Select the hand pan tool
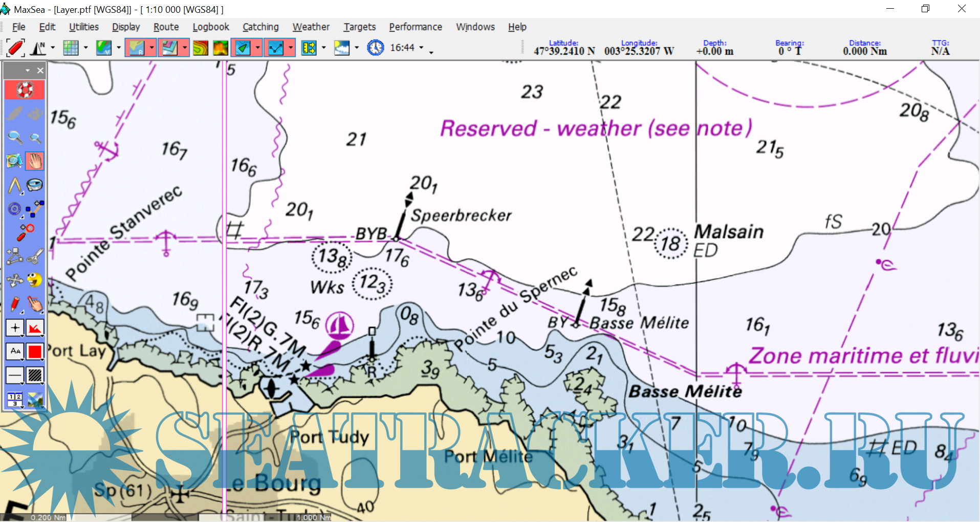Viewport: 980px width, 522px height. [x=35, y=161]
